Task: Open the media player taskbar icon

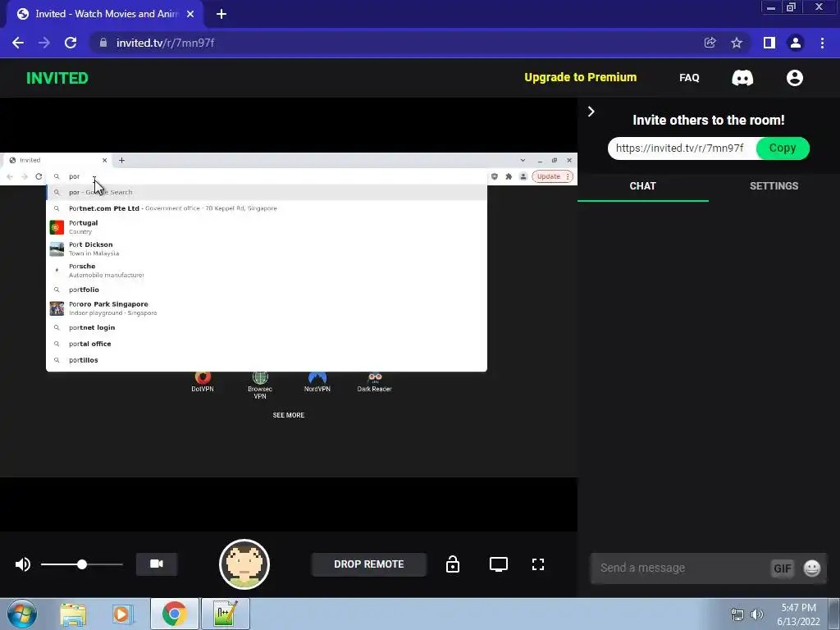Action: (x=122, y=614)
